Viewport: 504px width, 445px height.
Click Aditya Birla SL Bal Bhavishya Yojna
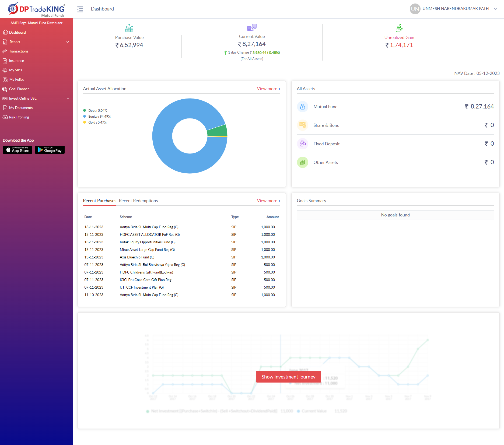[x=152, y=265]
